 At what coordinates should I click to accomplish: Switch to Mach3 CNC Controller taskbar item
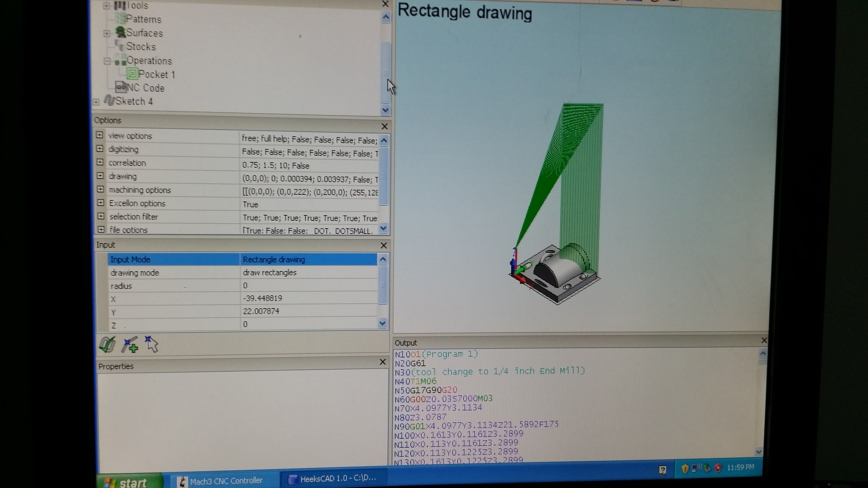click(x=221, y=481)
